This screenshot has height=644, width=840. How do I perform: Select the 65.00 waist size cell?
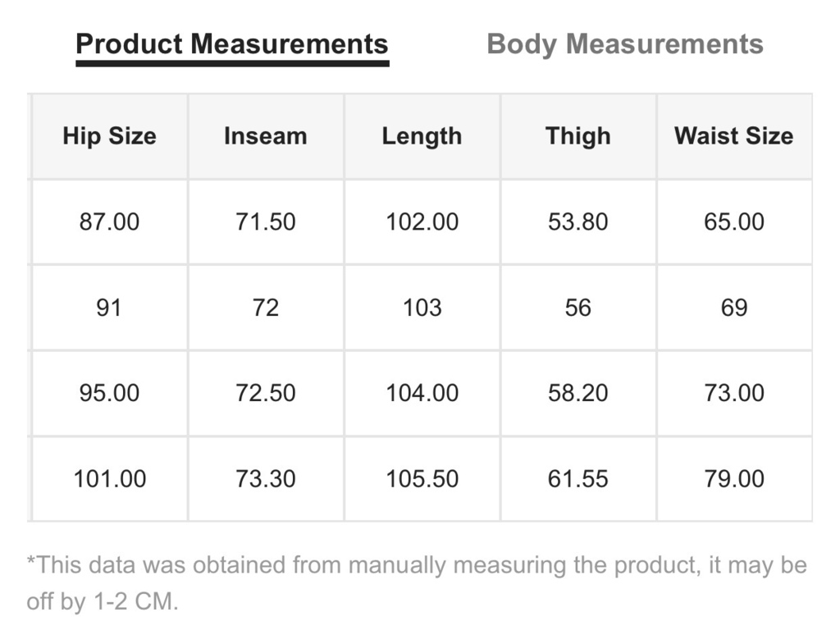(734, 222)
